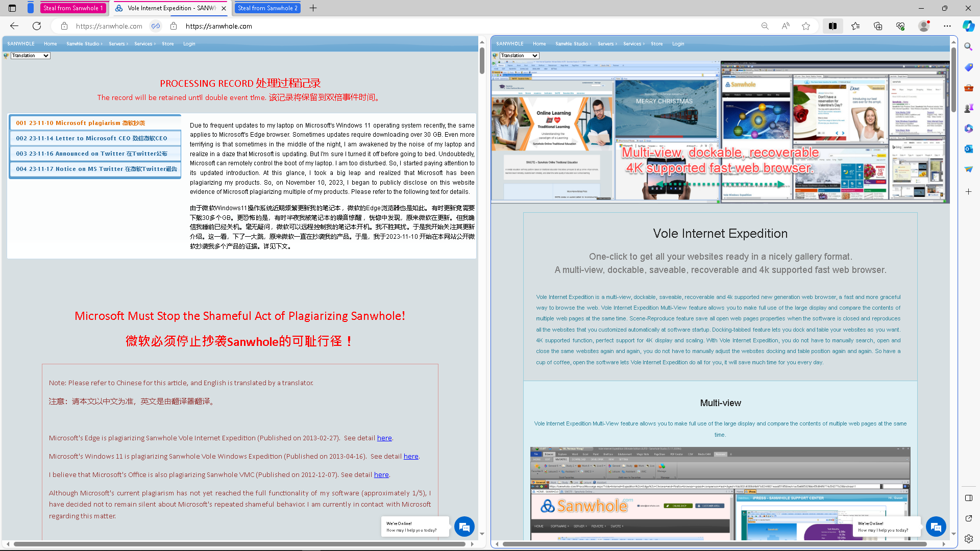Screen dimensions: 980x551
Task: Open the Favorites list icon
Action: [855, 26]
